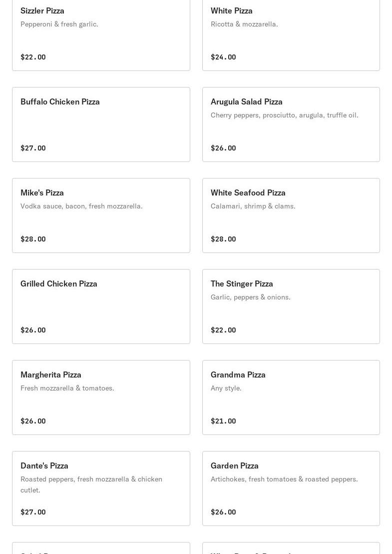This screenshot has height=554, width=392.
Task: Click the $24.00 price on White Pizza
Action: (x=223, y=57)
